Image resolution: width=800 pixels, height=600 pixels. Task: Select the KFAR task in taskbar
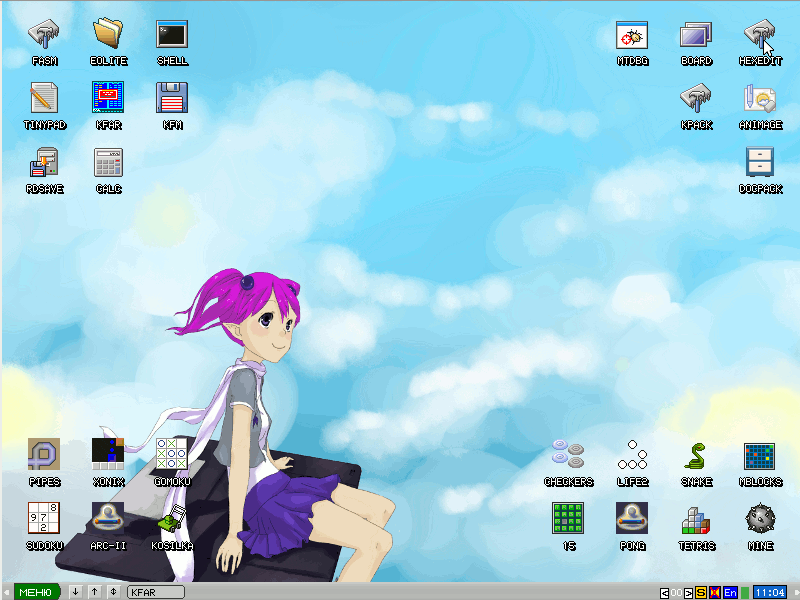pyautogui.click(x=156, y=592)
